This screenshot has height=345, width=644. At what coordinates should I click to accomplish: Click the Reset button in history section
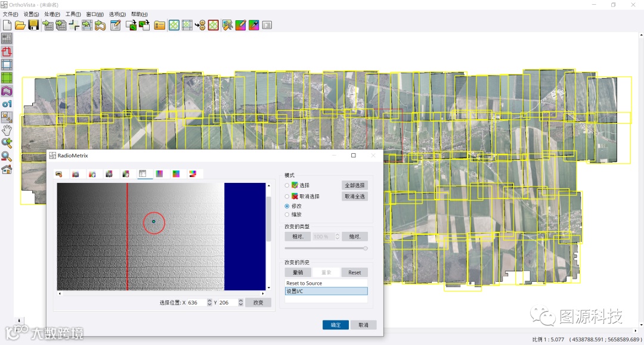click(354, 272)
